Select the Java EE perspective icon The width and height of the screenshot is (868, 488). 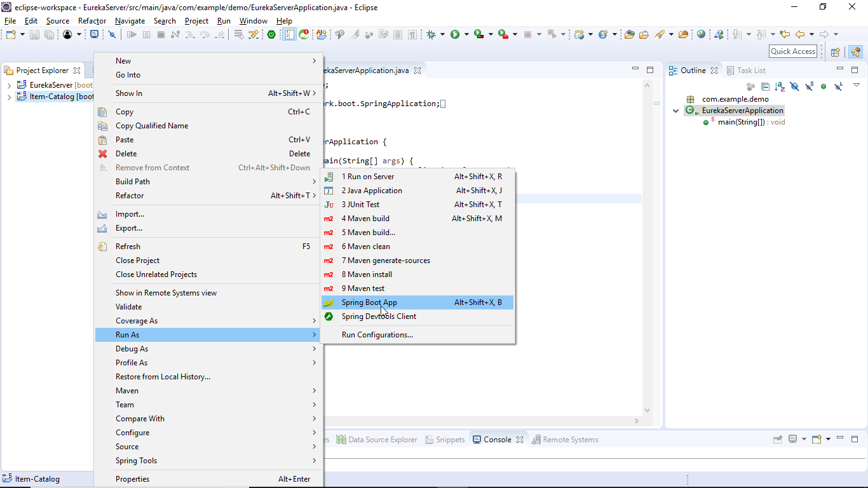(x=855, y=52)
